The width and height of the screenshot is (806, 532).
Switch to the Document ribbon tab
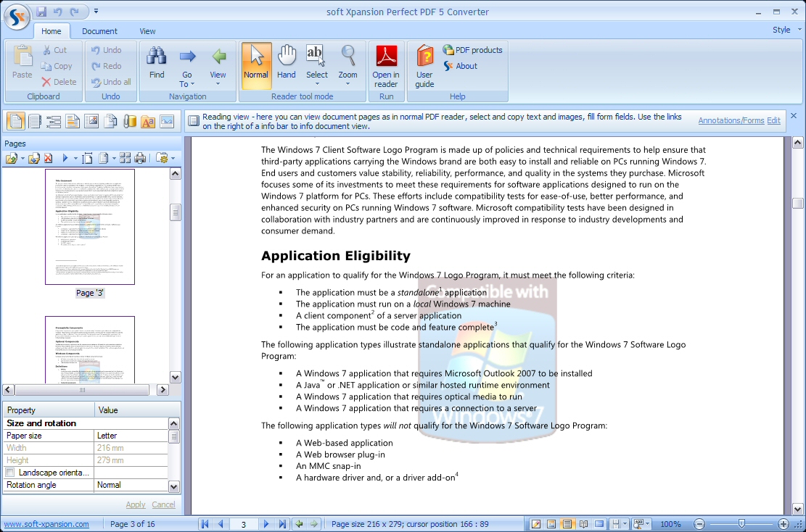point(99,31)
